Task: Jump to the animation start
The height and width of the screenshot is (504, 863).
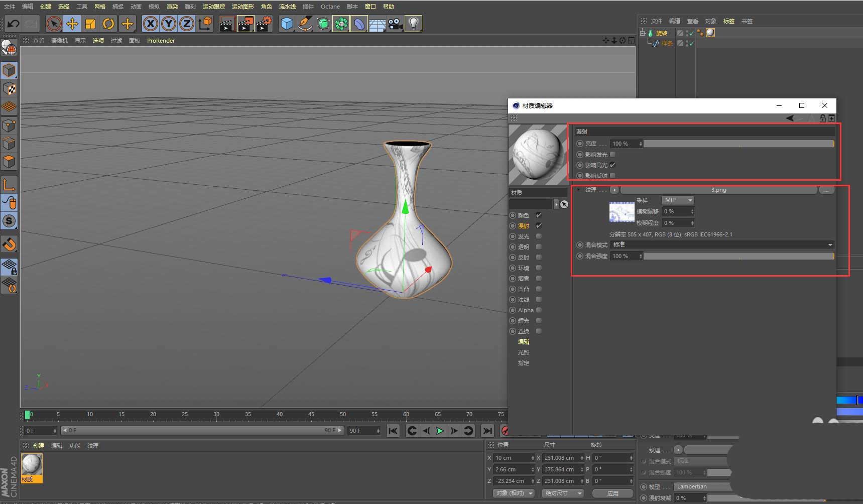Action: tap(393, 431)
